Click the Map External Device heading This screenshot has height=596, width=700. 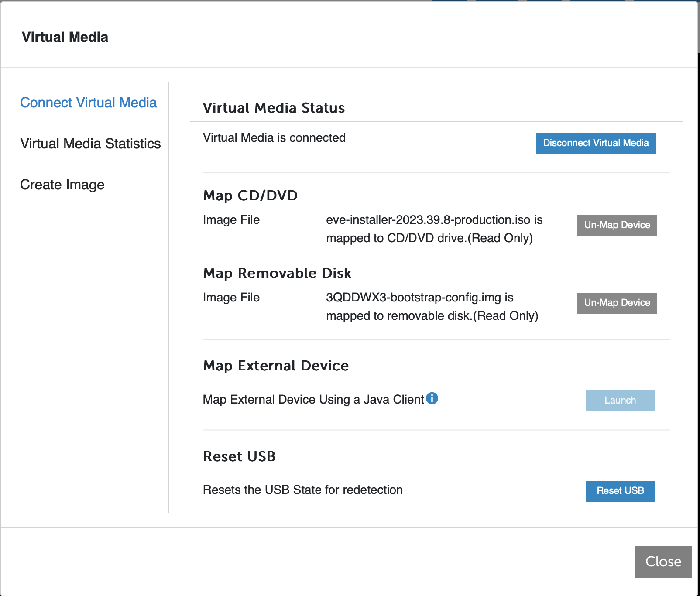point(275,366)
